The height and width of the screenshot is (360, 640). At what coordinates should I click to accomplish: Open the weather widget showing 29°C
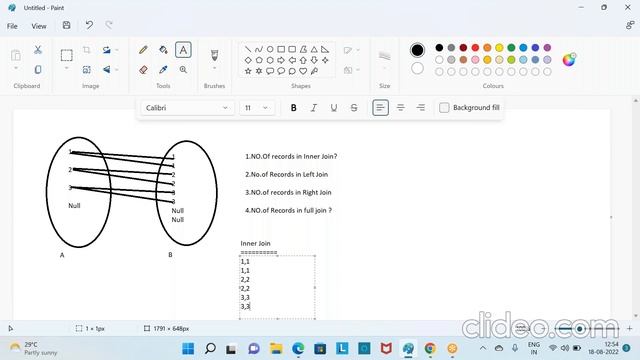[33, 349]
